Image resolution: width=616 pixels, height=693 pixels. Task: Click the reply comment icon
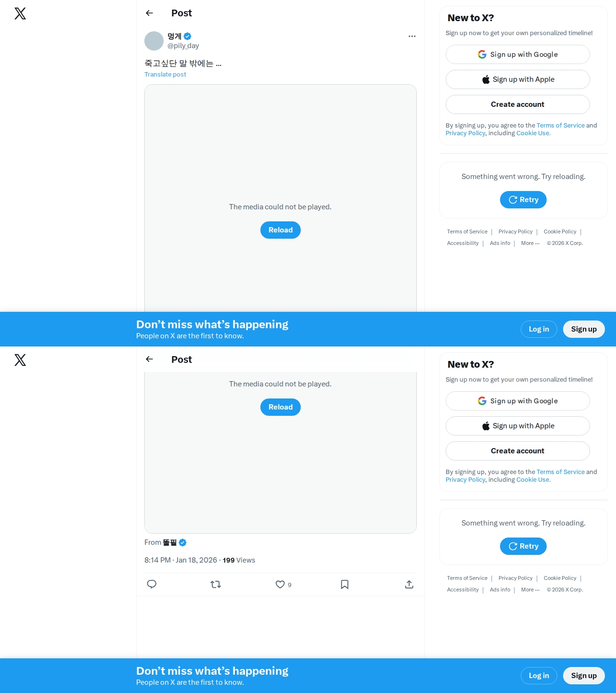tap(152, 584)
